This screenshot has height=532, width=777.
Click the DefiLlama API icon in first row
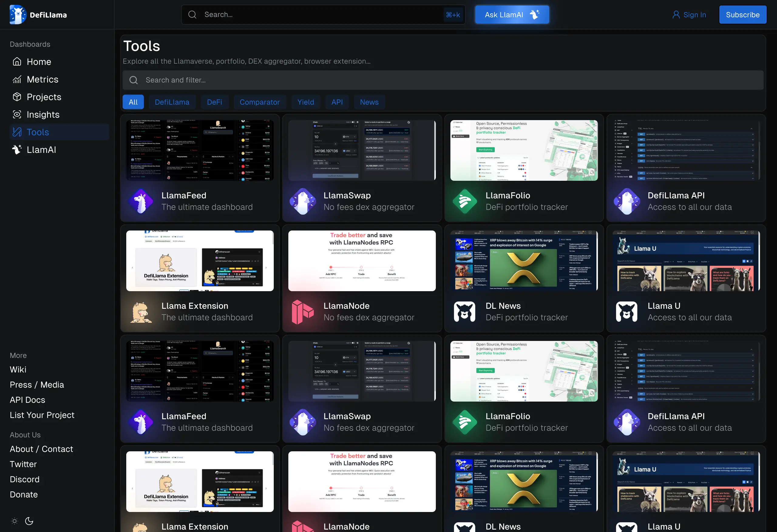click(627, 201)
